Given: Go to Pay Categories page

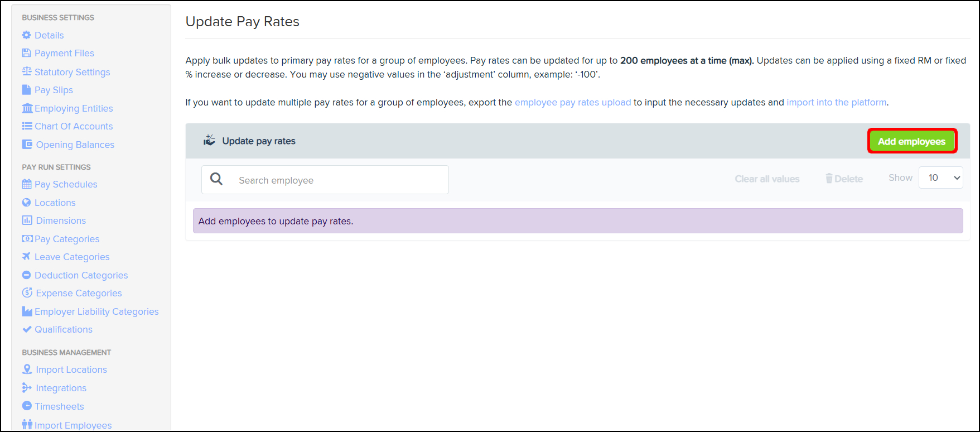Looking at the screenshot, I should point(67,239).
